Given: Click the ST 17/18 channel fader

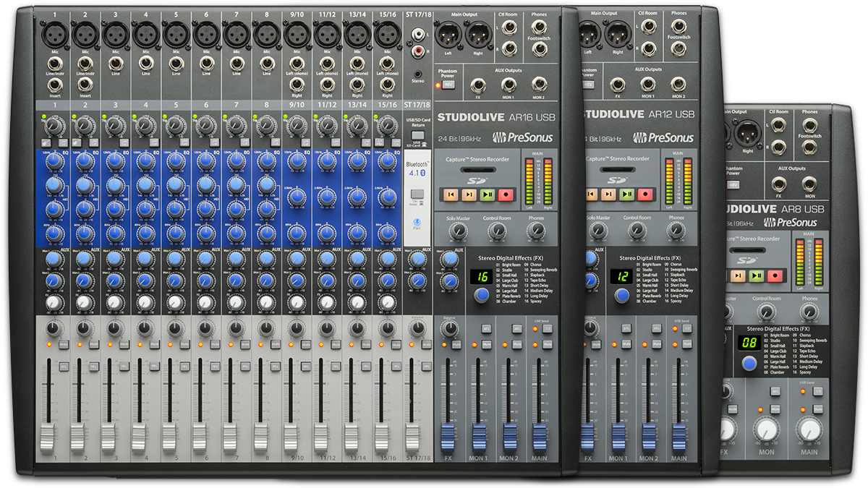Looking at the screenshot, I should pyautogui.click(x=412, y=437).
